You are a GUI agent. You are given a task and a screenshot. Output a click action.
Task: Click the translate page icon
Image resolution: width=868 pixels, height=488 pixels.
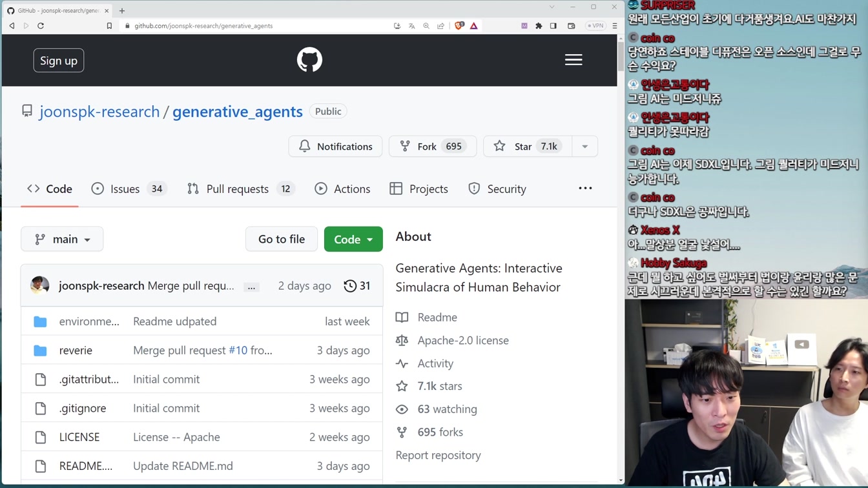pos(411,26)
